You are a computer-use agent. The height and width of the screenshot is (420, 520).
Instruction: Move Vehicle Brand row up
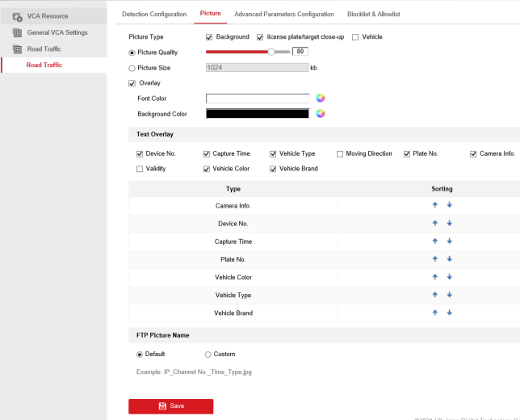click(434, 313)
